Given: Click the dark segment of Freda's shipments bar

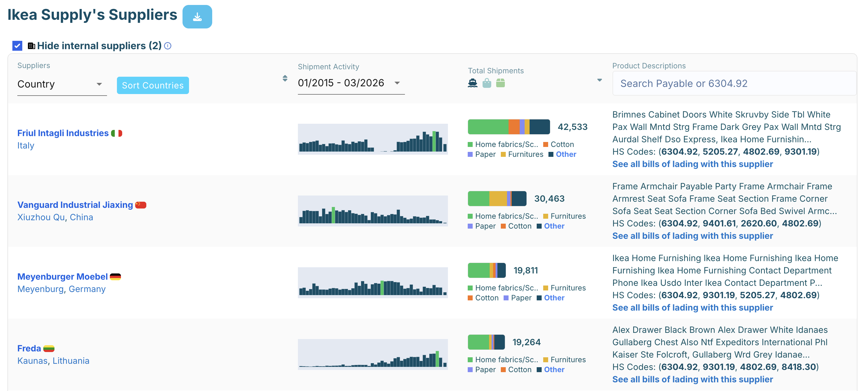Looking at the screenshot, I should tap(499, 342).
